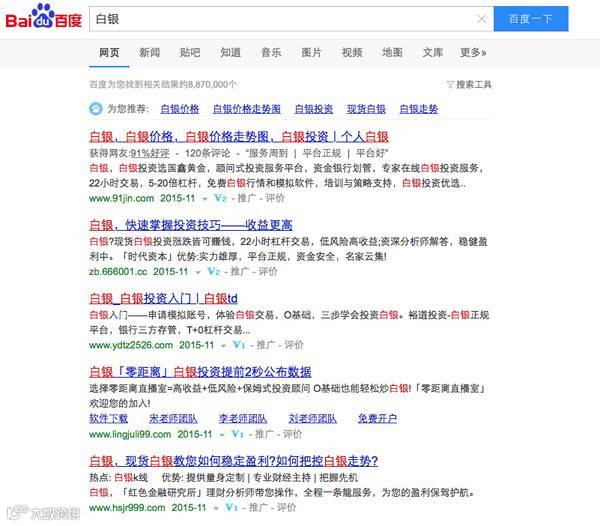Open the 文库 tab
Viewport: 600px width, 526px height.
coord(433,52)
